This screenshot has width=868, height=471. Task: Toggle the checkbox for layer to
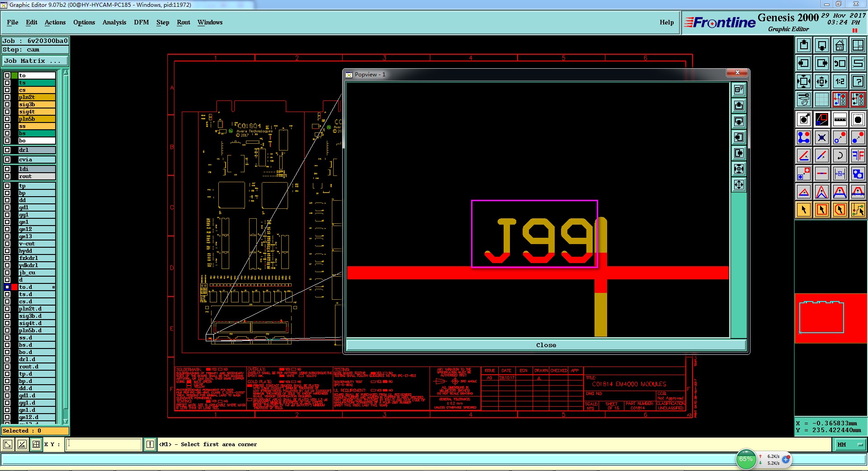[7, 75]
